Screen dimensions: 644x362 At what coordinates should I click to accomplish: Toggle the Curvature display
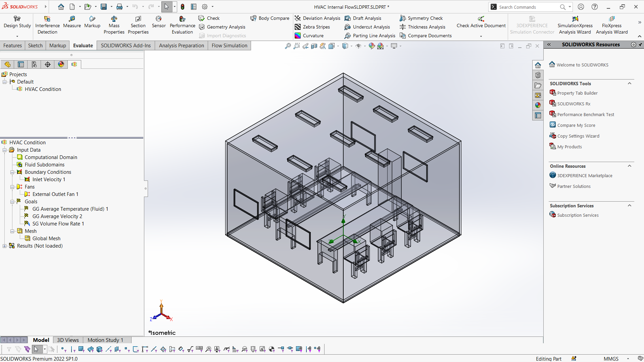point(298,36)
